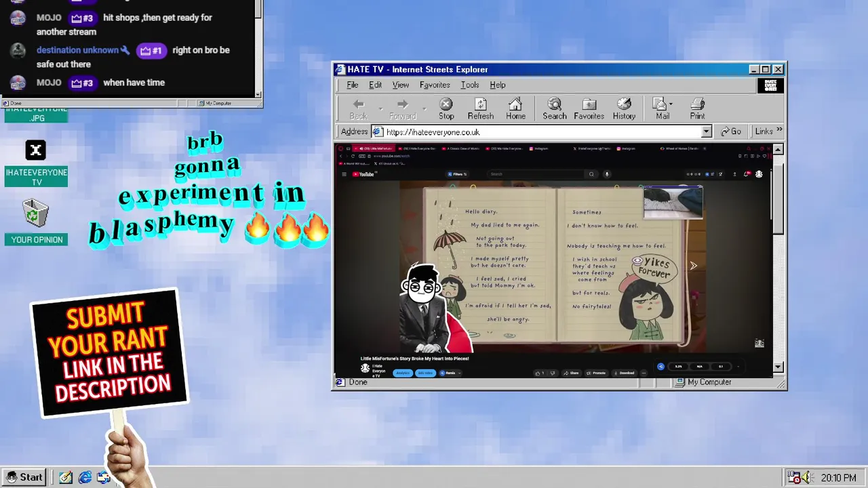Click browser scrollbar down arrow
Viewport: 868px width, 488px height.
778,367
